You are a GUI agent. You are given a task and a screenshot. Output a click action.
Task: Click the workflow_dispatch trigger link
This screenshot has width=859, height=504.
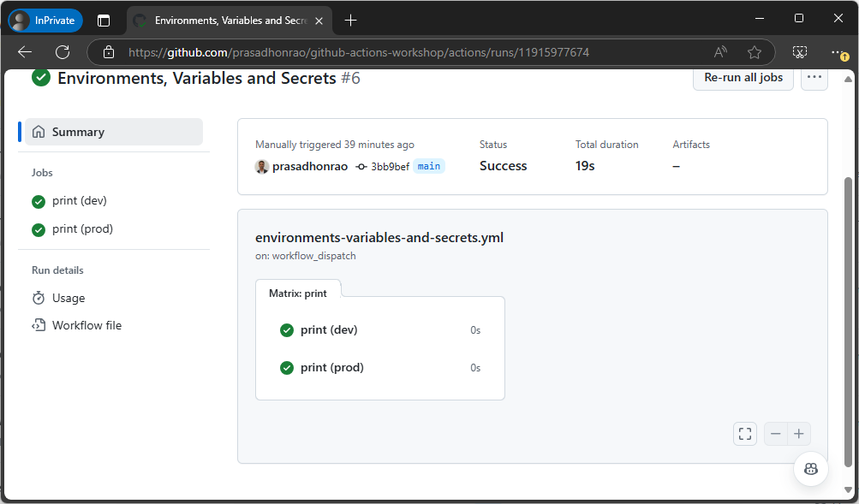pos(313,255)
